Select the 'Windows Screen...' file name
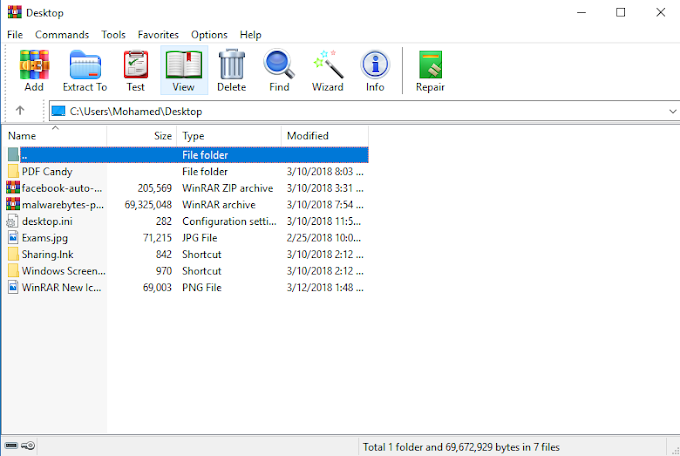The width and height of the screenshot is (680, 456). tap(64, 271)
